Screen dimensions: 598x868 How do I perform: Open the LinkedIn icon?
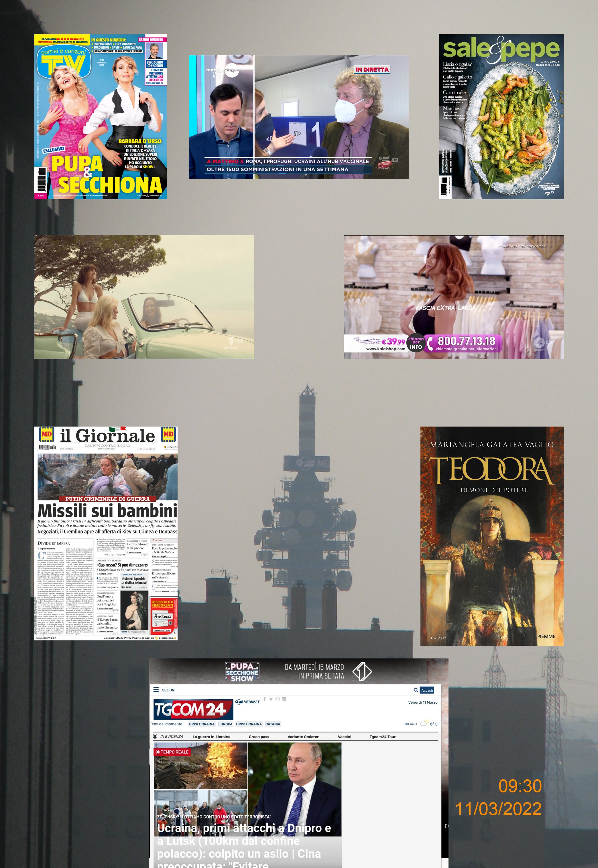(284, 699)
